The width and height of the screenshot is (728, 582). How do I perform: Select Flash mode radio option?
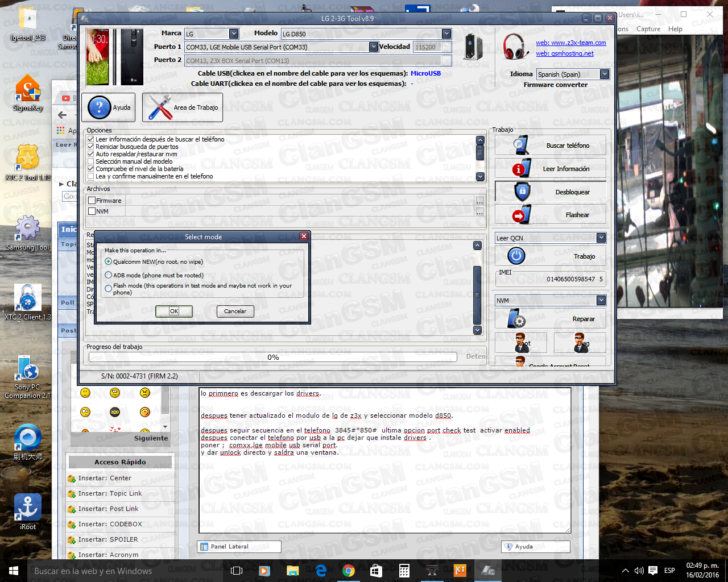[x=108, y=289]
